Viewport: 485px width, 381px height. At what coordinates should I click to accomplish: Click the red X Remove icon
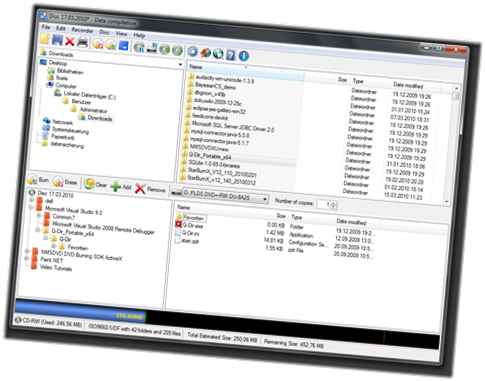pyautogui.click(x=140, y=189)
